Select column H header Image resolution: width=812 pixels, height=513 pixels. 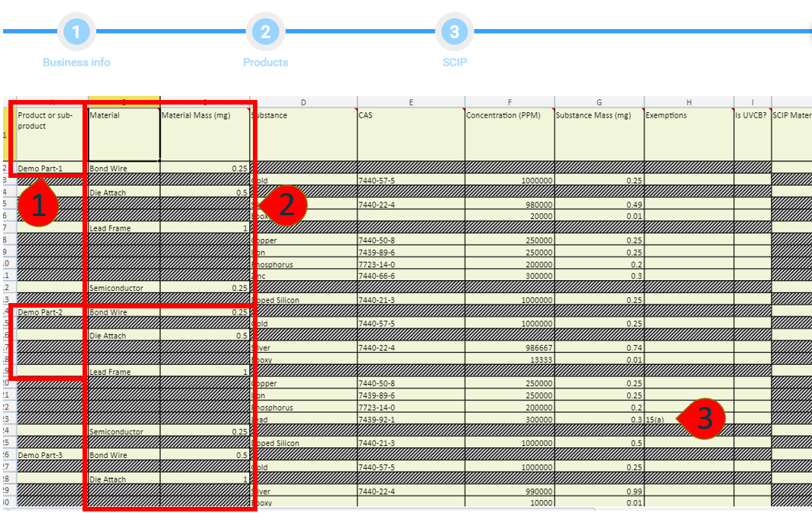tap(688, 102)
